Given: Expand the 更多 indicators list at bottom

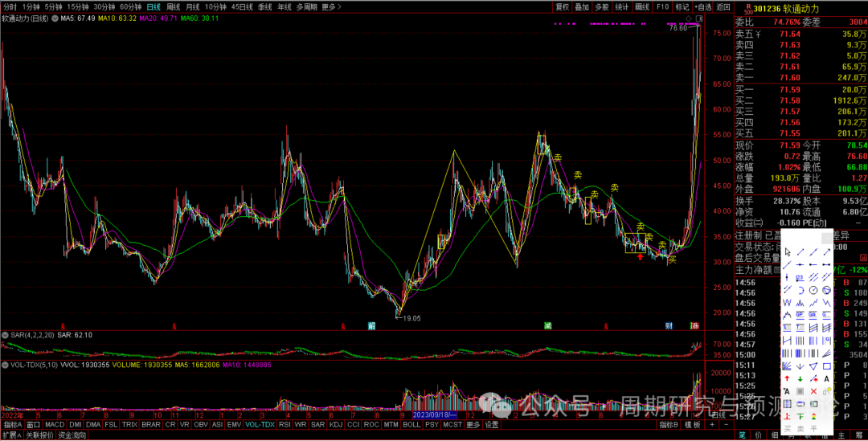Looking at the screenshot, I should point(473,425).
